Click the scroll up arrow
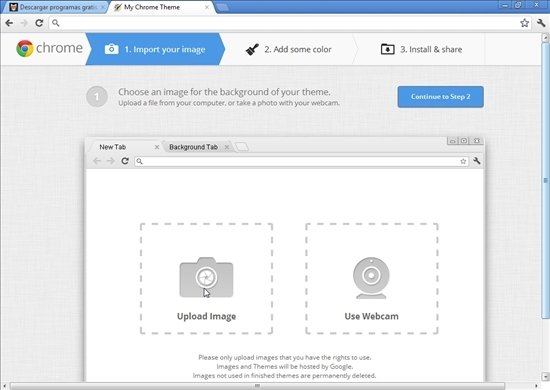This screenshot has height=390, width=550. 546,37
